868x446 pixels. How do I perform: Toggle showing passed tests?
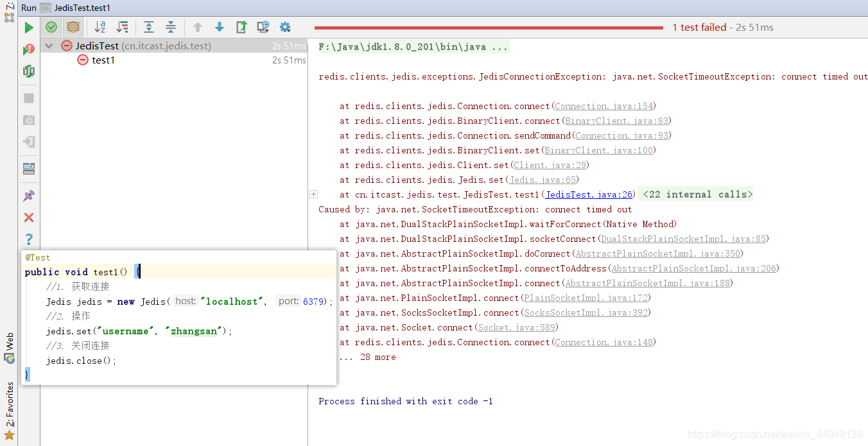tap(51, 28)
